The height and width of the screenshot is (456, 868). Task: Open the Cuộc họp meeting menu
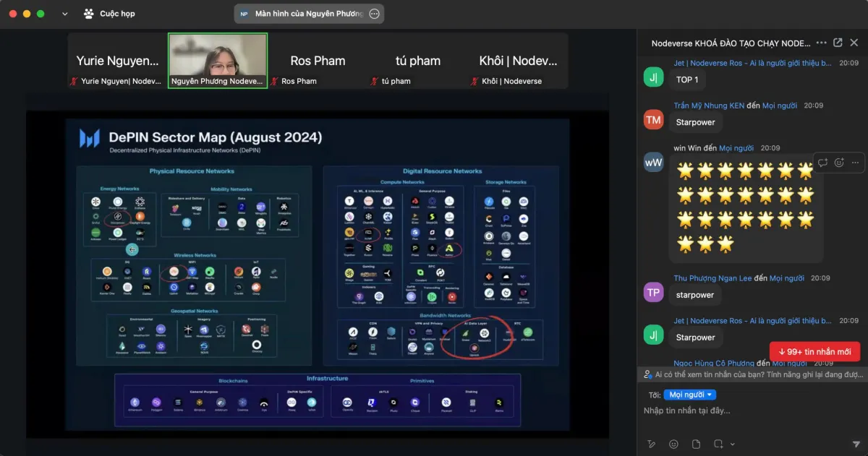[x=109, y=14]
